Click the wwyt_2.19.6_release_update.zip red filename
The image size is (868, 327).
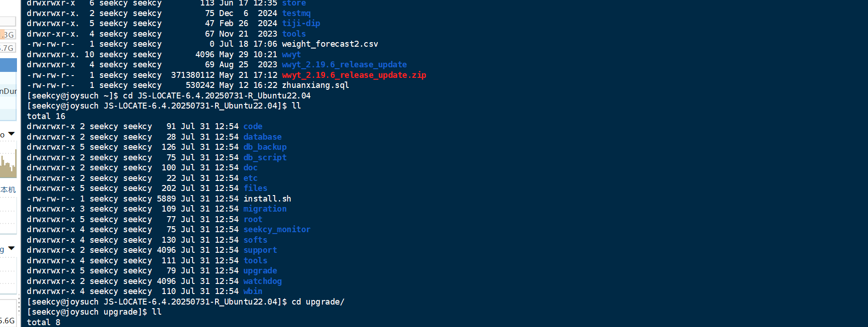pyautogui.click(x=354, y=75)
